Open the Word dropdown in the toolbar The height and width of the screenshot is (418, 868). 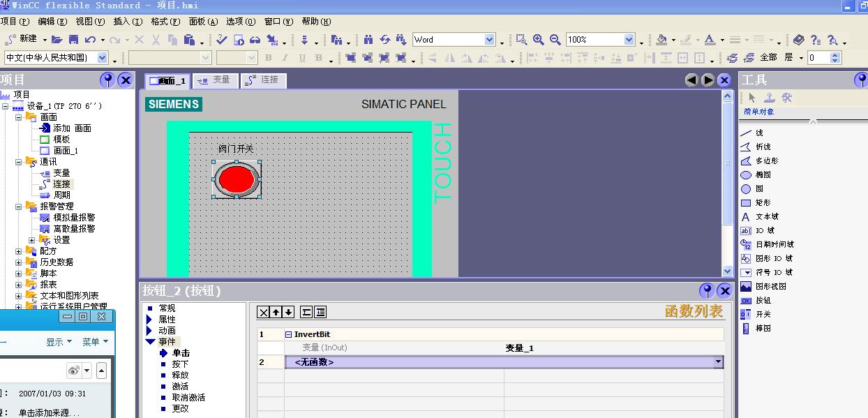[x=489, y=40]
